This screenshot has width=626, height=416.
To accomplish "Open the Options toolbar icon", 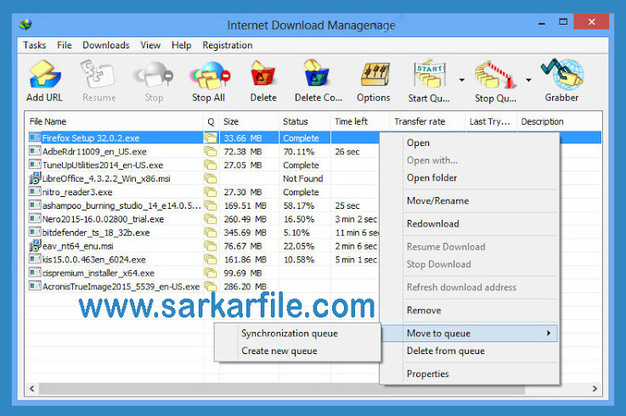I will (375, 74).
